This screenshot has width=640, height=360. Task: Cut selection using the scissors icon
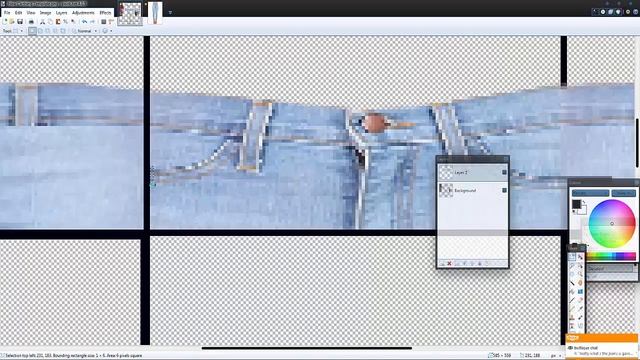tap(42, 22)
